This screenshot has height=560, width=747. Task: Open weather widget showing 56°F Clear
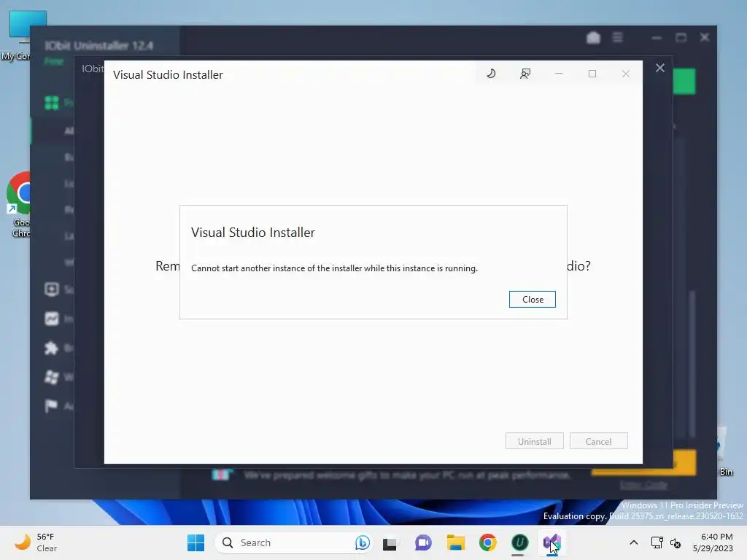[x=36, y=542]
